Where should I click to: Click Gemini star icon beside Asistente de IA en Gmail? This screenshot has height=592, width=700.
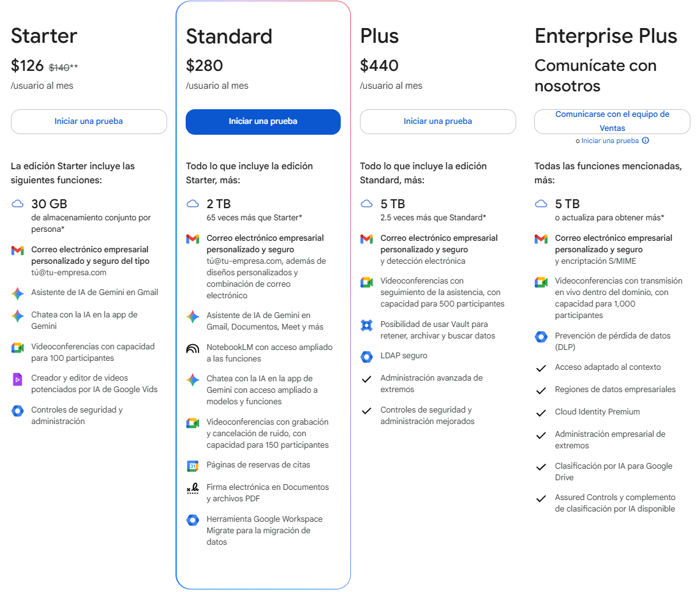pyautogui.click(x=17, y=293)
